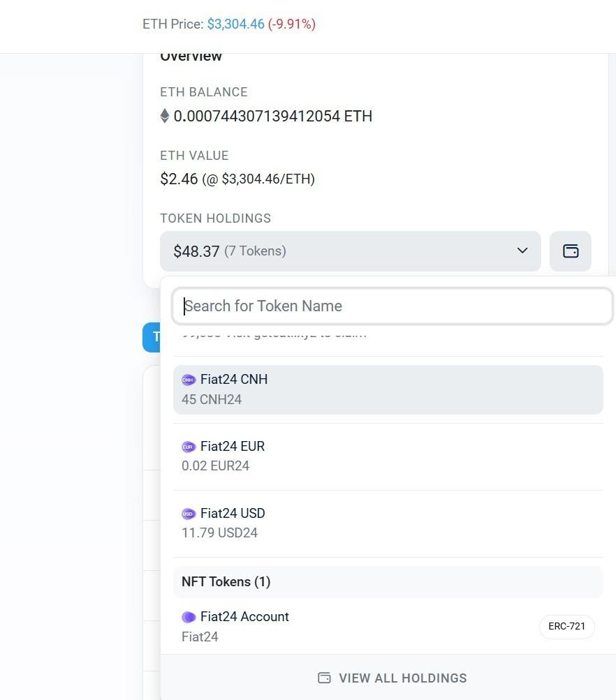
Task: Click the Ethereum diamond icon beside ETH balance
Action: point(165,116)
